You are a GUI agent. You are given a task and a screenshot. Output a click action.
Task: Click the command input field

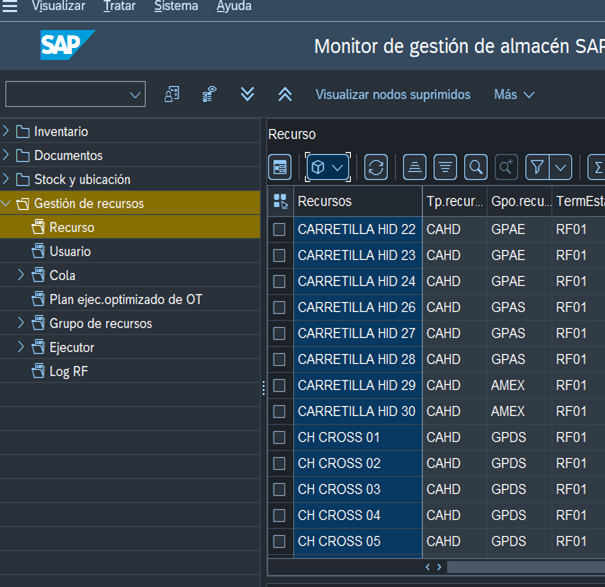pos(66,94)
